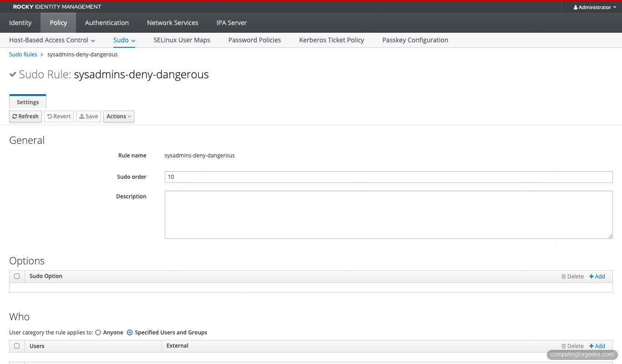Toggle the Sudo Option select-all checkbox
The height and width of the screenshot is (364, 622).
click(x=17, y=276)
